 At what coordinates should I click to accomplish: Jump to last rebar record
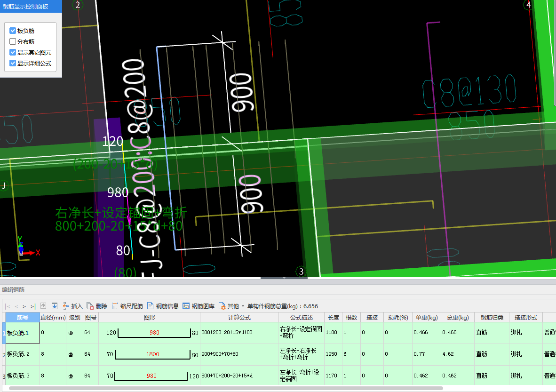point(32,306)
